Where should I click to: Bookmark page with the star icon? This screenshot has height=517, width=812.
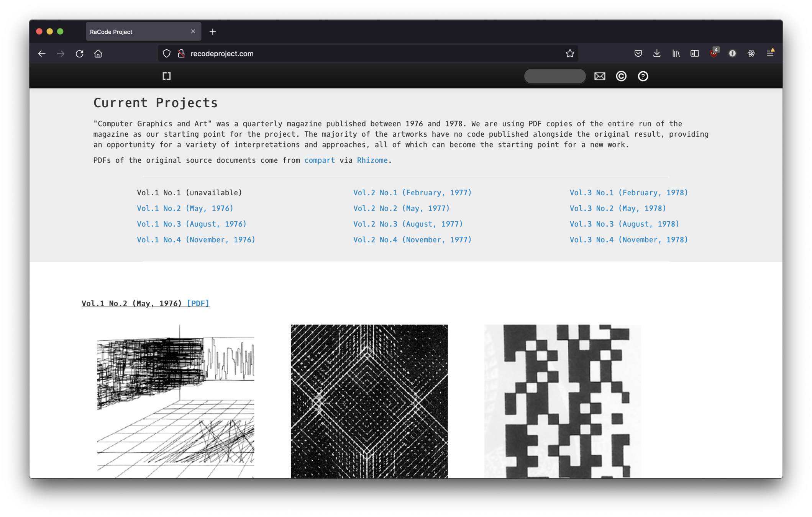(x=570, y=54)
